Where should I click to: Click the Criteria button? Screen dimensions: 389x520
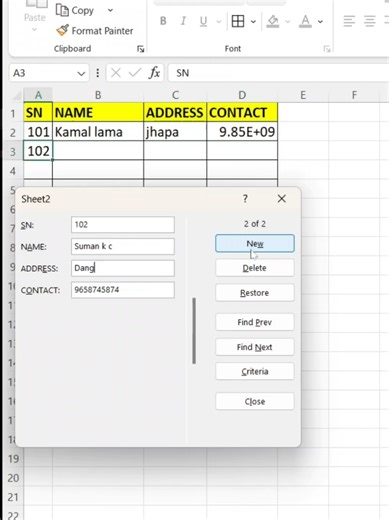[255, 371]
